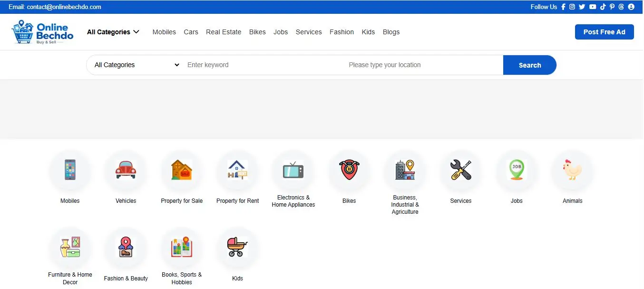
Task: Open the Jobs location pin icon
Action: pos(517,170)
